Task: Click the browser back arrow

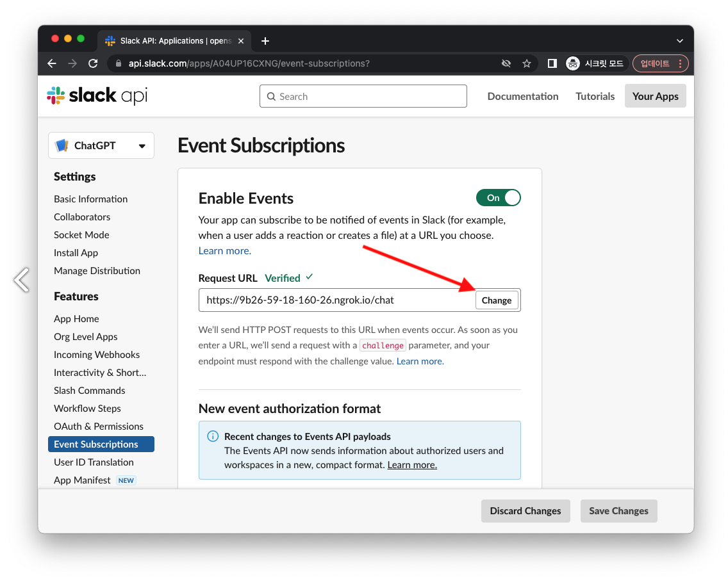Action: (52, 63)
